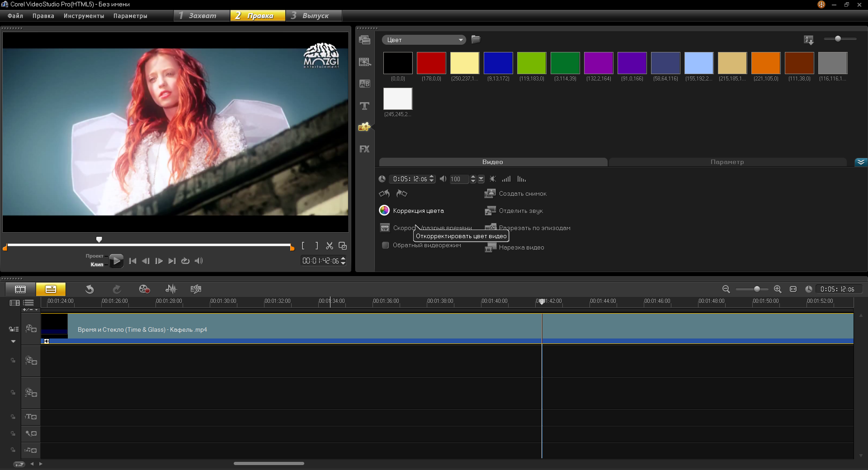Sort the library clips
This screenshot has width=868, height=470.
(809, 40)
